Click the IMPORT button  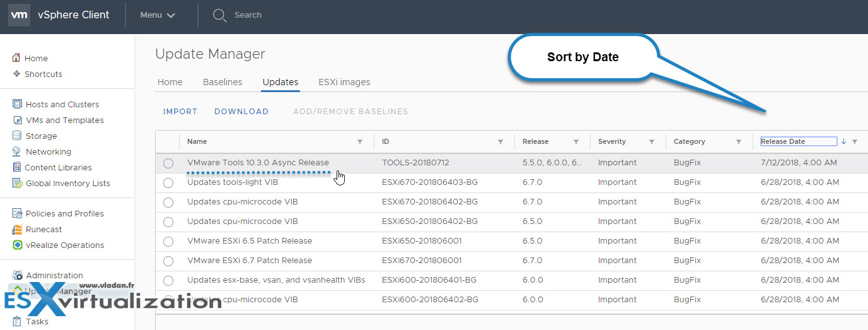tap(180, 112)
